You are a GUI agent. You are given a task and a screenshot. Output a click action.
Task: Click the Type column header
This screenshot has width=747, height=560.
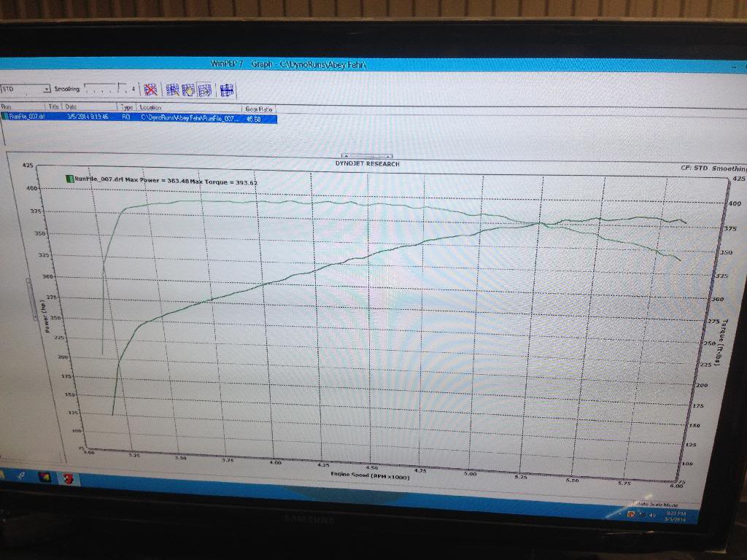point(127,108)
